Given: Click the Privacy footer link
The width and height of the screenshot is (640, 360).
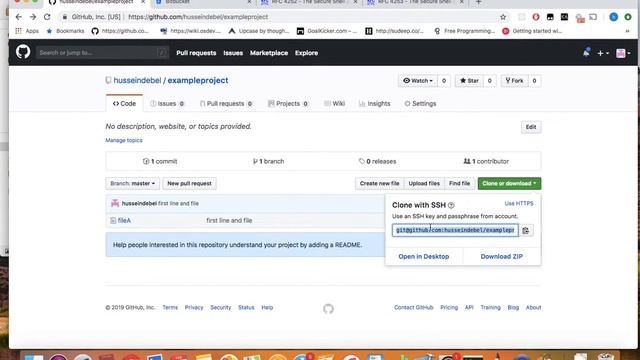Looking at the screenshot, I should [194, 308].
